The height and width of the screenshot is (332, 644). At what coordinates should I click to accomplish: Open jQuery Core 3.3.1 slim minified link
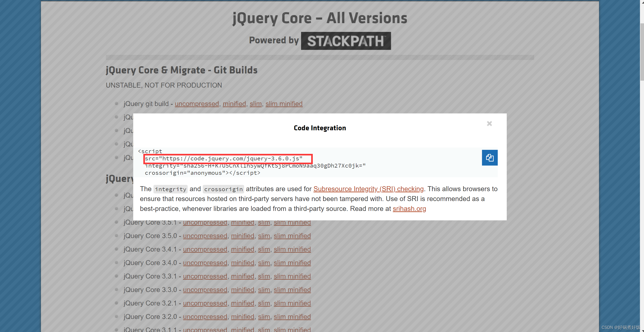(292, 276)
